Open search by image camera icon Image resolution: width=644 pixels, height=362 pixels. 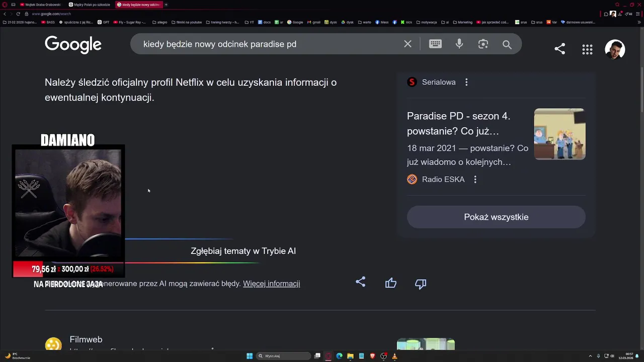[483, 44]
